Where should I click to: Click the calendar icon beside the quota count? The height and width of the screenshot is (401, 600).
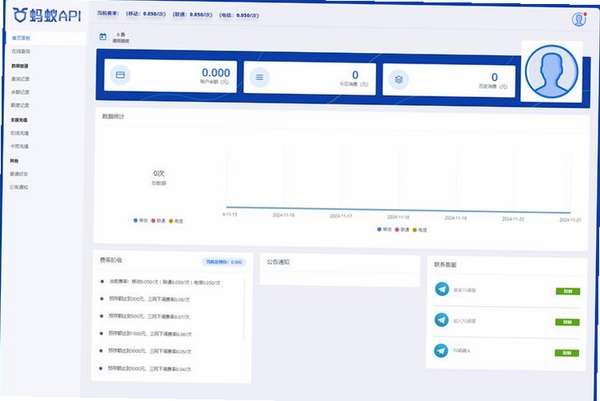tap(103, 37)
